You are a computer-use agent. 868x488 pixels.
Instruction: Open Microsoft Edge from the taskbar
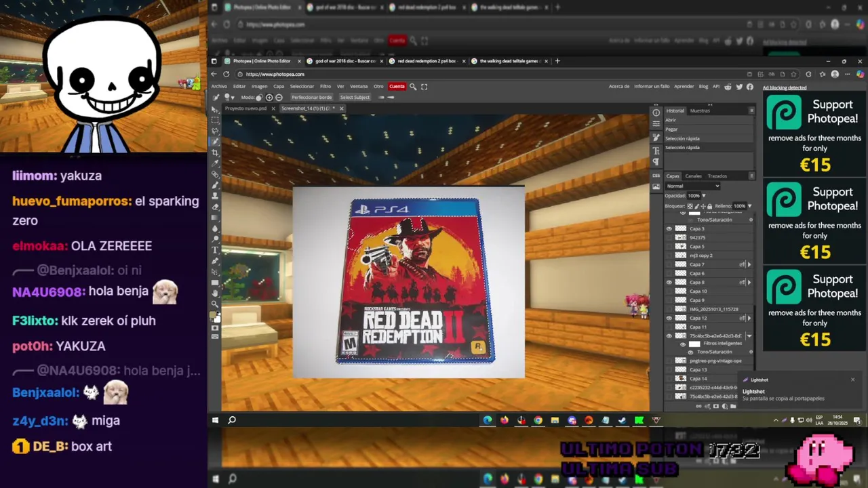click(488, 420)
